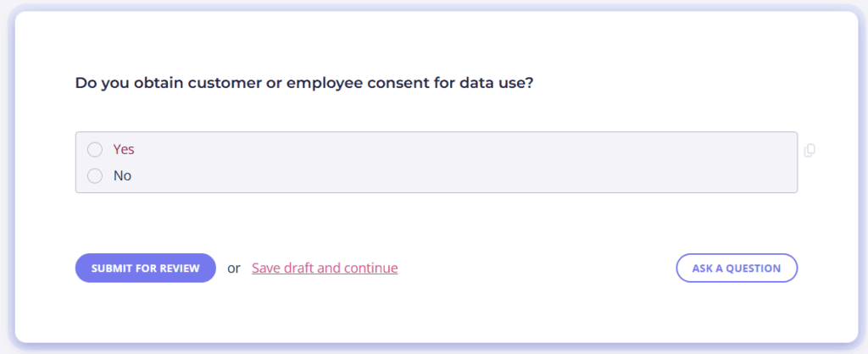Save progress via the pink draft link
The width and height of the screenshot is (868, 354).
point(325,268)
